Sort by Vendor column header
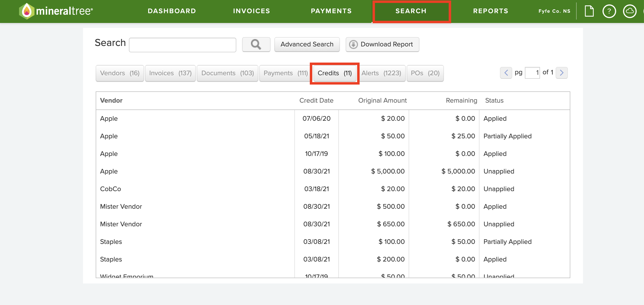This screenshot has width=644, height=305. point(111,101)
